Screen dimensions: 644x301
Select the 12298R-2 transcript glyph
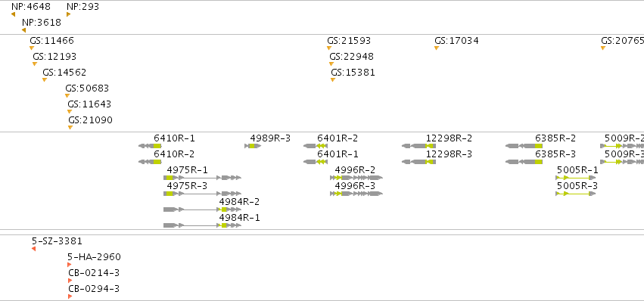418,146
